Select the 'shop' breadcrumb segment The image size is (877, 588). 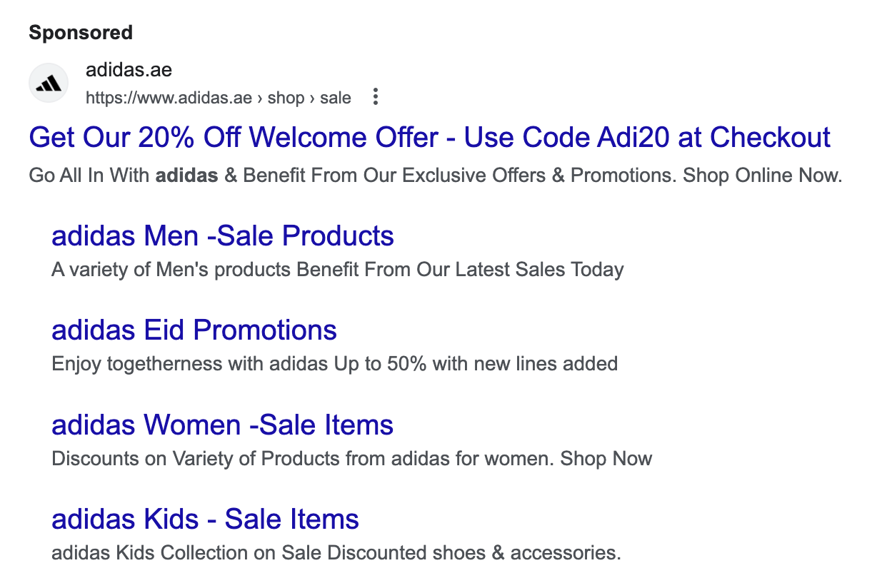coord(286,98)
